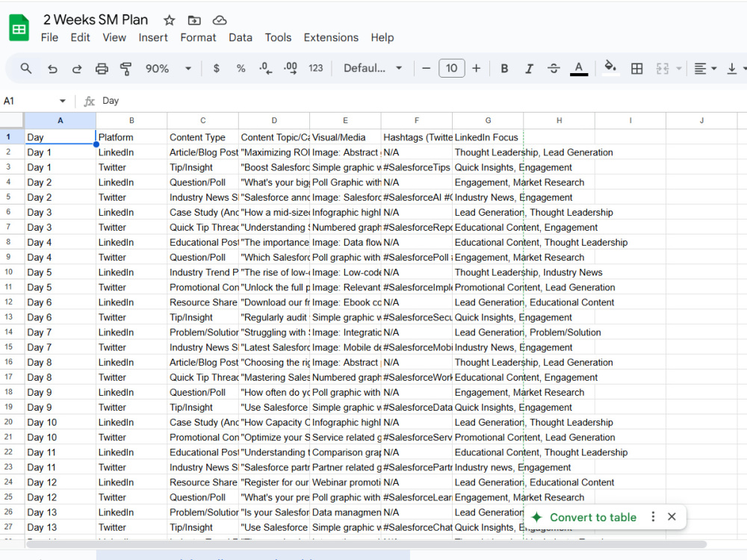Select the #SalesforceTips hashtag cell
The image size is (747, 560).
(x=416, y=167)
